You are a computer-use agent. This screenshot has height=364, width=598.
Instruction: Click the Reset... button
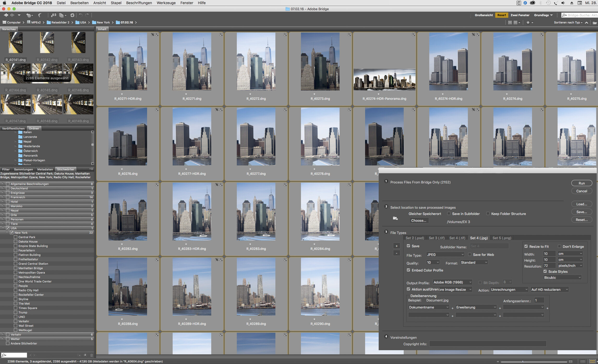(x=582, y=220)
